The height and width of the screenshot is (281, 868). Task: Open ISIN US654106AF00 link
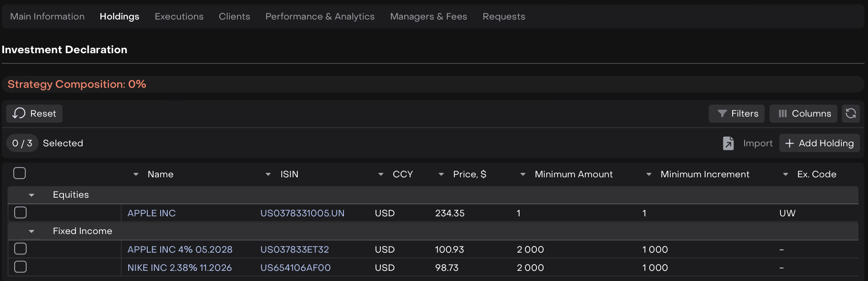pos(295,268)
